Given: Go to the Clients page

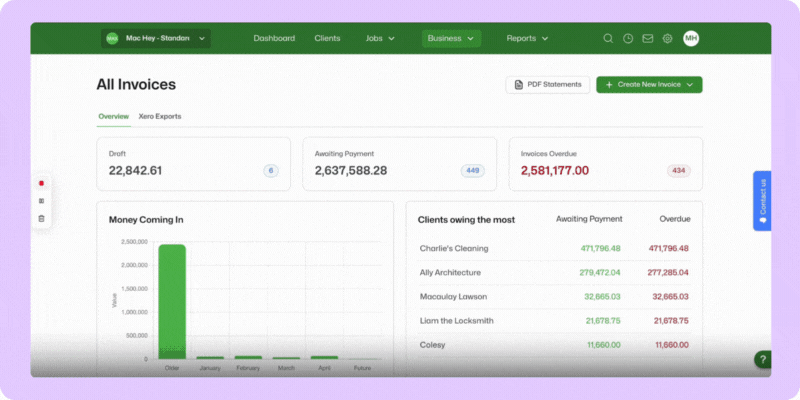Looking at the screenshot, I should [327, 38].
